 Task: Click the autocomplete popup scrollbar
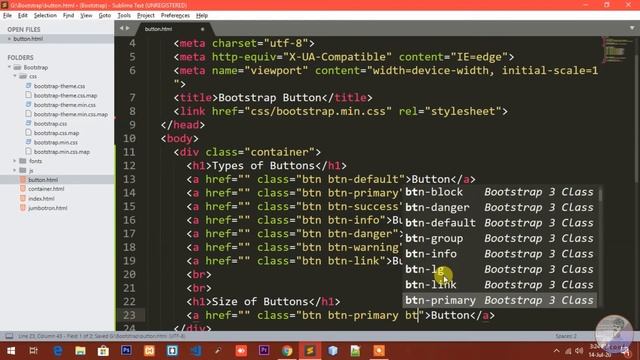(600, 195)
